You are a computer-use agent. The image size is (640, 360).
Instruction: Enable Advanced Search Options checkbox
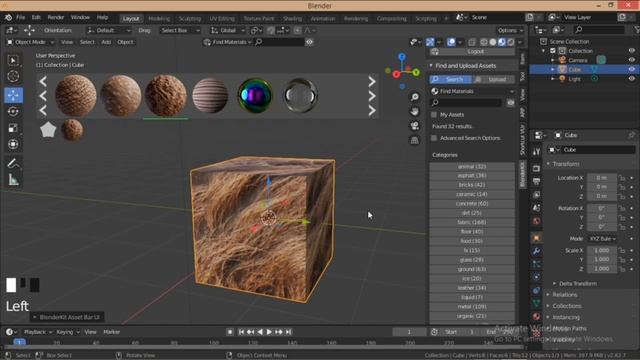(434, 138)
